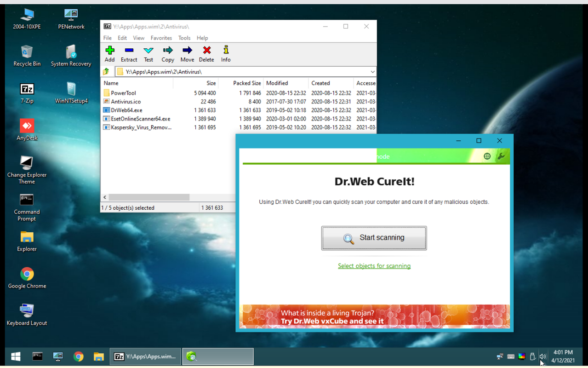Image resolution: width=588 pixels, height=368 pixels.
Task: Select the Kaspersky_Virus_Remov... file
Action: click(239, 127)
